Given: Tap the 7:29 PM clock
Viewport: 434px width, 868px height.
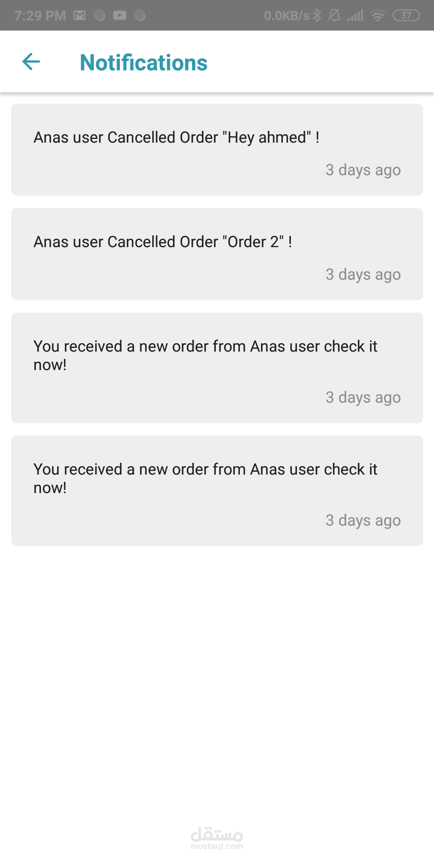Looking at the screenshot, I should 40,16.
